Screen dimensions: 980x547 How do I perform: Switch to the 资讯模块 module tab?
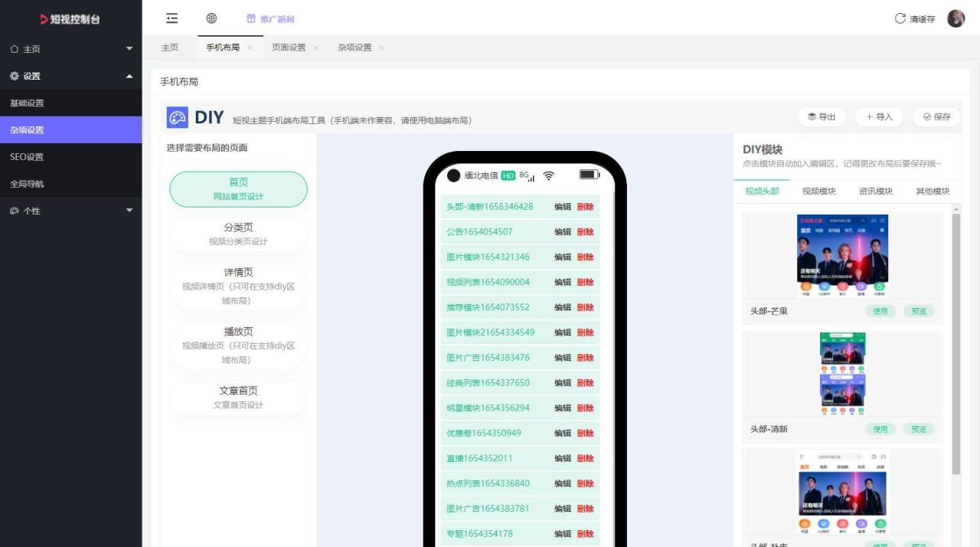click(876, 191)
